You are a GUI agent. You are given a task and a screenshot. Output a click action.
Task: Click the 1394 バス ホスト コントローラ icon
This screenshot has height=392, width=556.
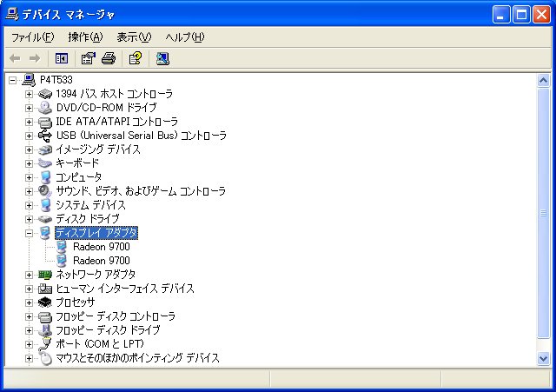[45, 94]
